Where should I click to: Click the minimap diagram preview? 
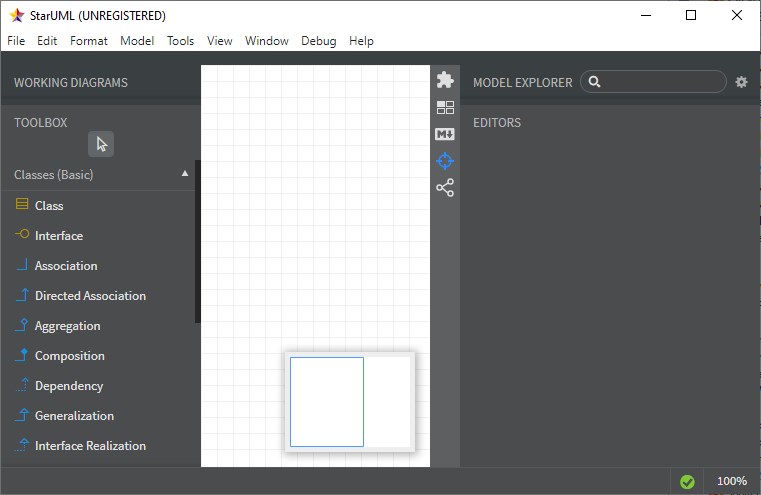[349, 402]
